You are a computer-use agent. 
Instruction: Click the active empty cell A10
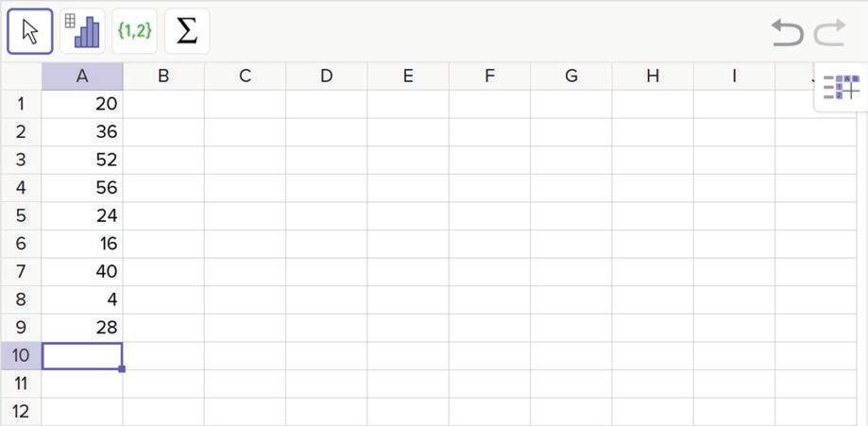coord(82,356)
